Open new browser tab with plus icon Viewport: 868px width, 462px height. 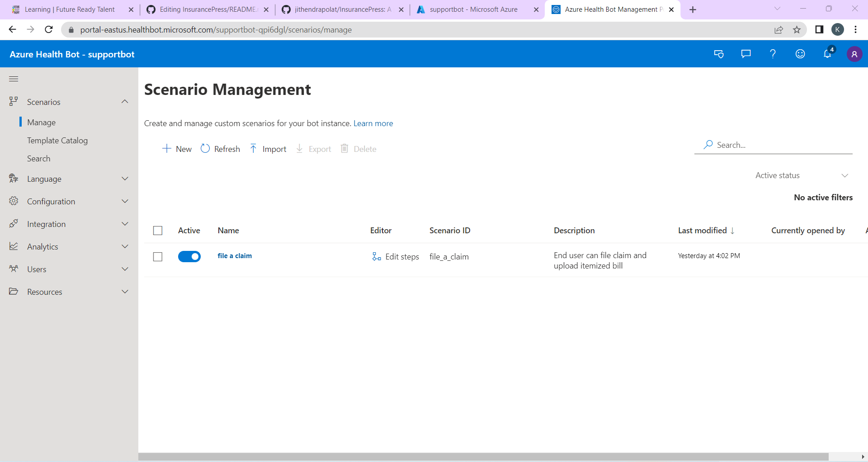(x=693, y=9)
